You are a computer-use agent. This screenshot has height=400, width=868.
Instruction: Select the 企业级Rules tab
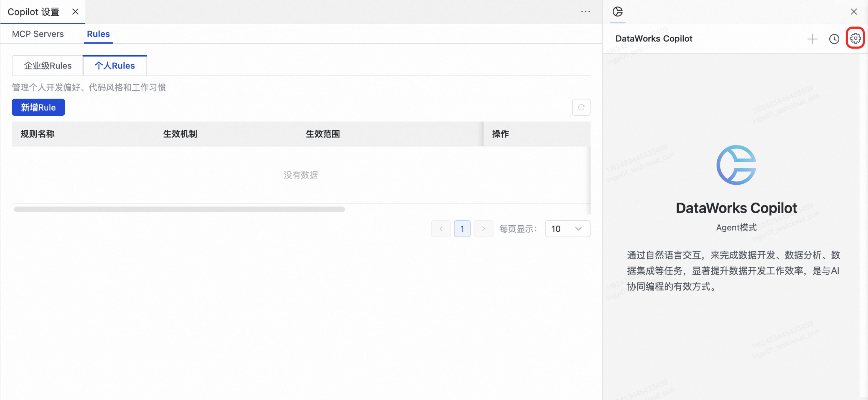click(47, 66)
